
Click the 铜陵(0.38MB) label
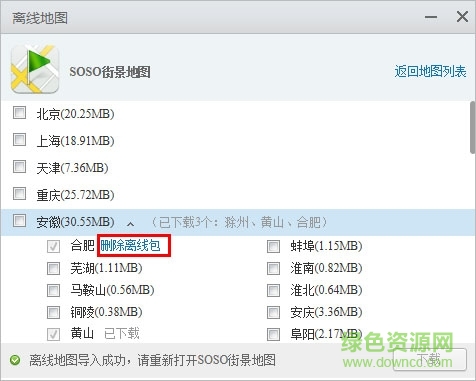tap(106, 312)
